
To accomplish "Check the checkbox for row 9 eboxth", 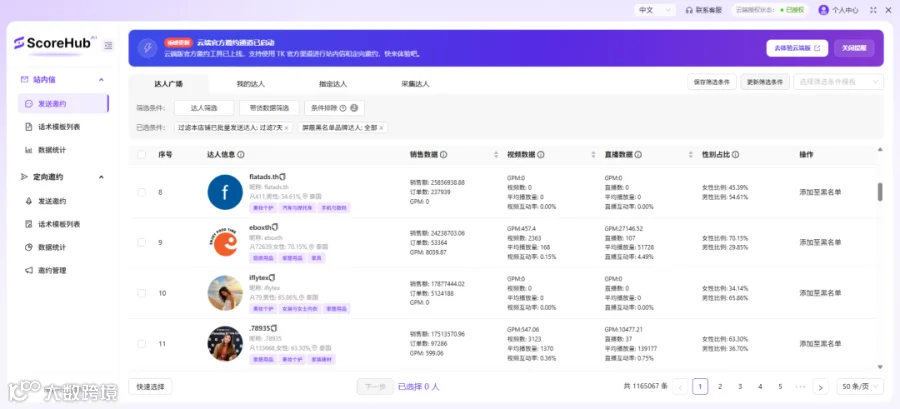I will [142, 243].
